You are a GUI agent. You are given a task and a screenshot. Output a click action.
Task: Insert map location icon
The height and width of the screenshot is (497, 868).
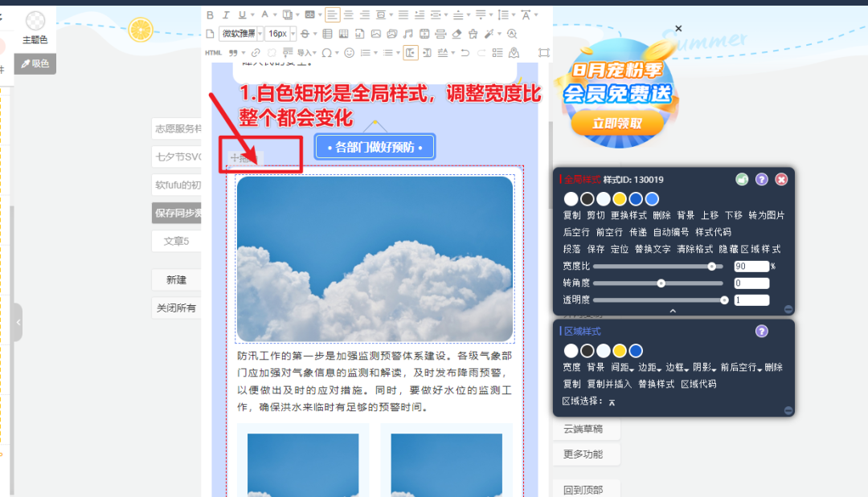(x=514, y=53)
